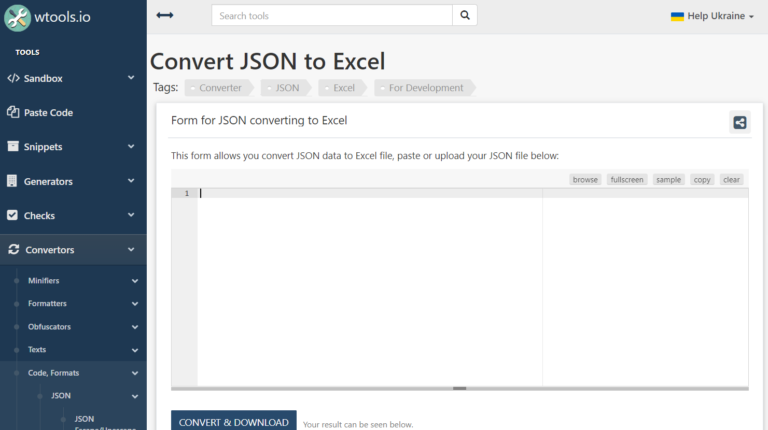The height and width of the screenshot is (430, 768).
Task: Click the share icon button
Action: tap(739, 122)
